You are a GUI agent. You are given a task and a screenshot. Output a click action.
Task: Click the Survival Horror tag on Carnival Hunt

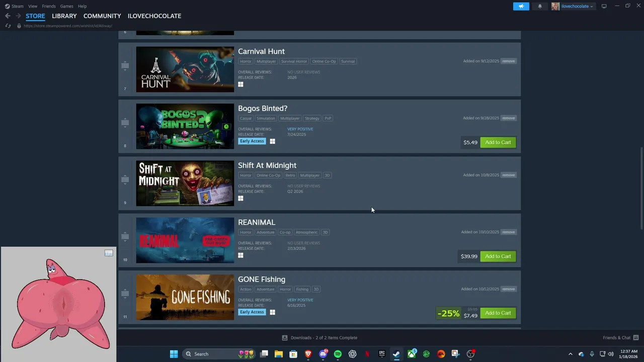294,61
